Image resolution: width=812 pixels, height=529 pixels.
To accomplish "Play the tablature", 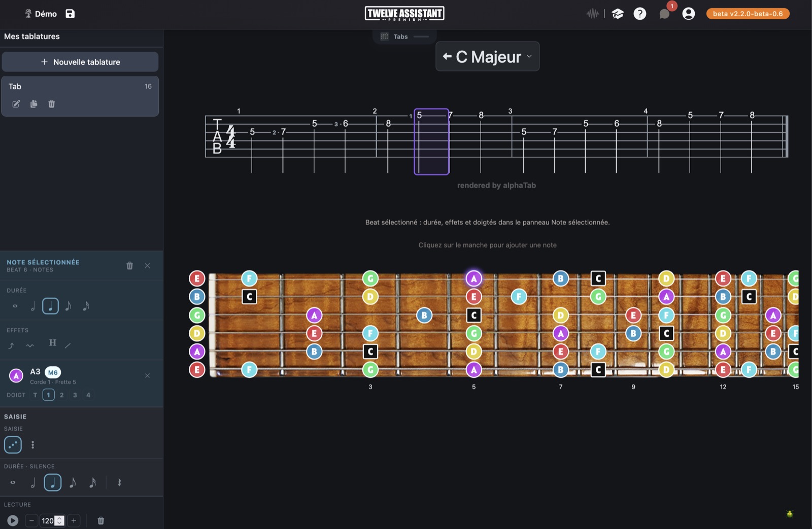I will point(13,520).
